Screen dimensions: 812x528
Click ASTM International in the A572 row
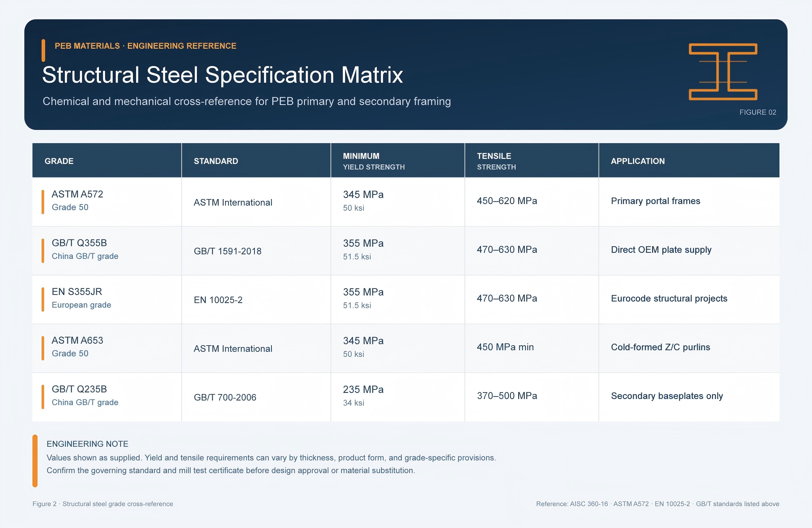[x=233, y=202]
